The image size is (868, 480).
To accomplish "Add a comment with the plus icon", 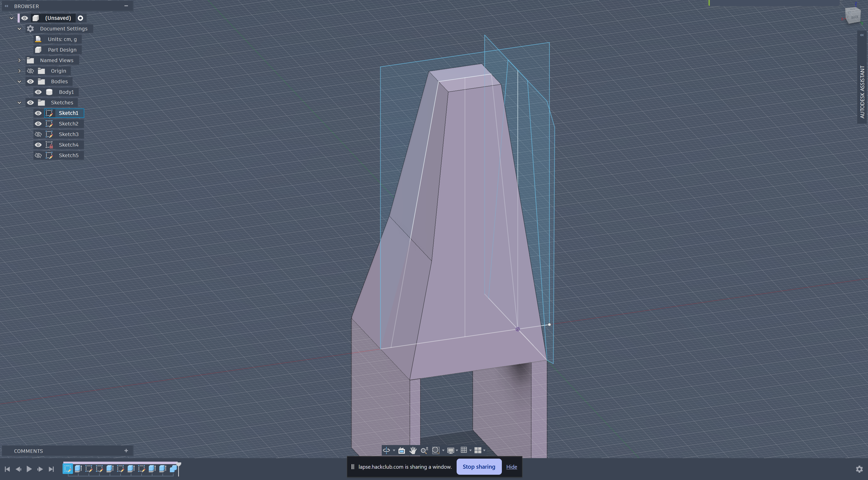I will tap(126, 451).
